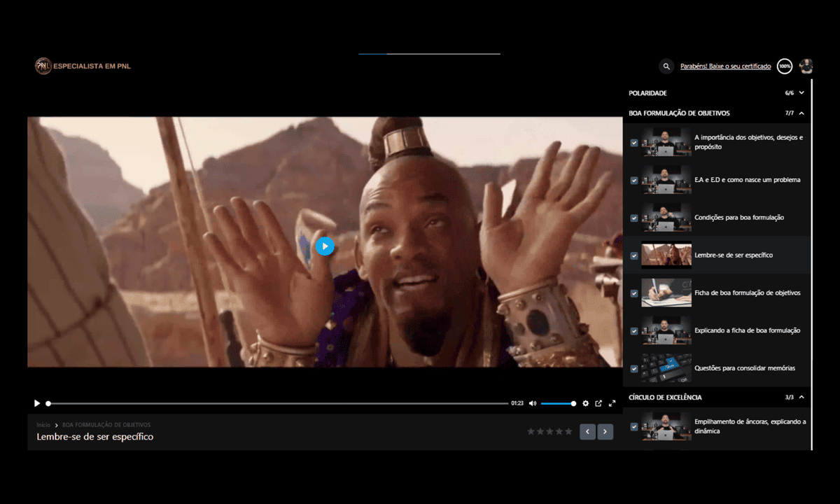Image resolution: width=840 pixels, height=504 pixels.
Task: Go to 'Início' in the breadcrumb
Action: tap(43, 425)
